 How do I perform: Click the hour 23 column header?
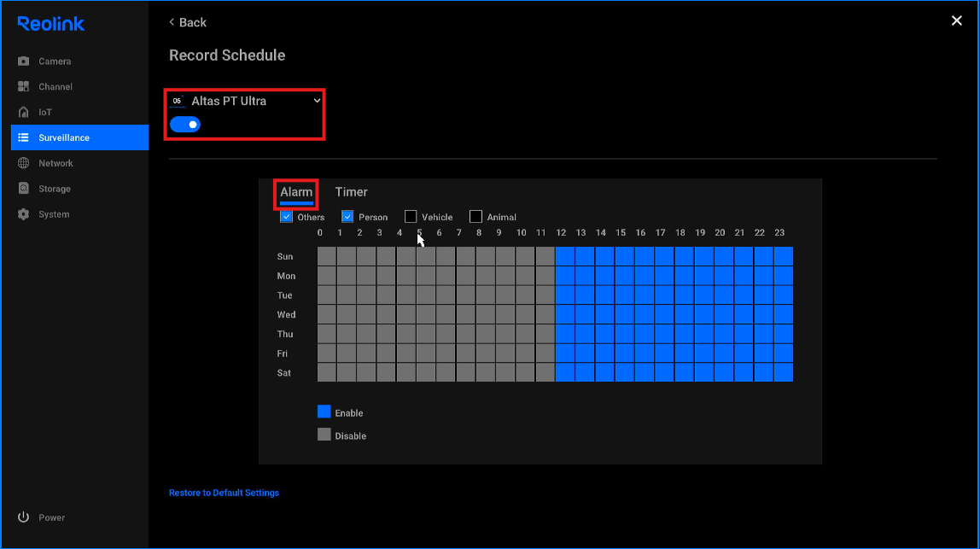[x=779, y=232]
